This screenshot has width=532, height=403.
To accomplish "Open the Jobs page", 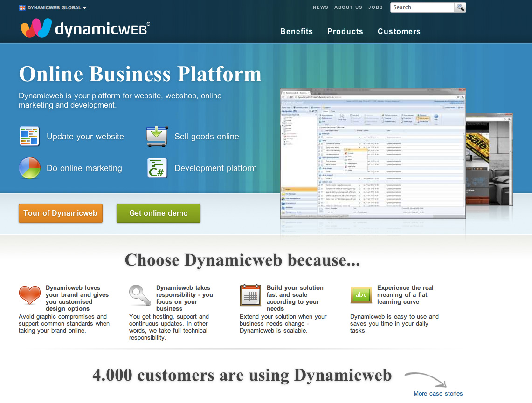I will coord(375,7).
